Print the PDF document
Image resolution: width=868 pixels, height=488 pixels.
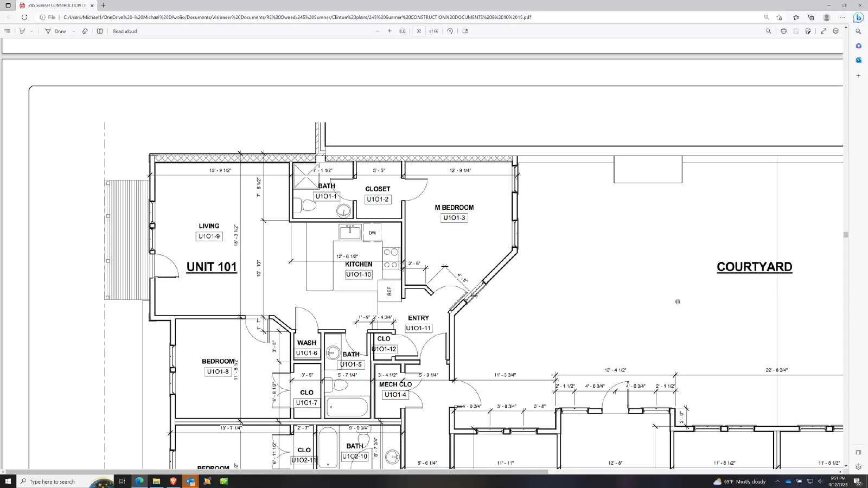[x=783, y=31]
